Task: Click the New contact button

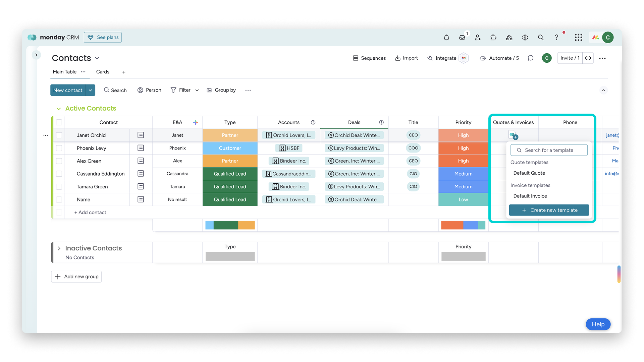Action: coord(68,90)
